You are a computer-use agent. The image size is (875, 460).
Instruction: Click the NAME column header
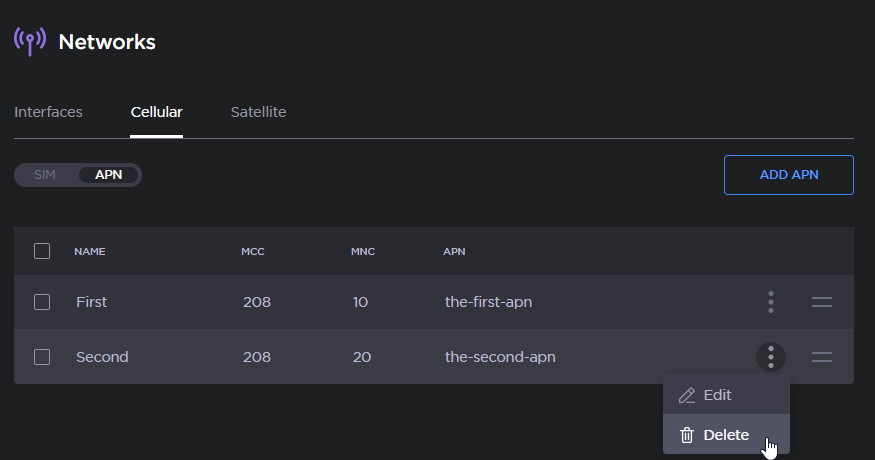point(90,251)
